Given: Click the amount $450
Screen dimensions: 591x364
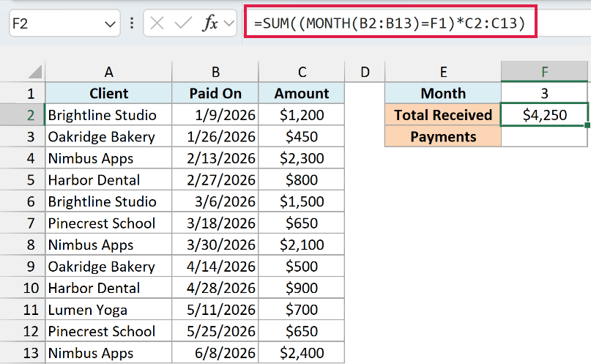Looking at the screenshot, I should pyautogui.click(x=302, y=136).
